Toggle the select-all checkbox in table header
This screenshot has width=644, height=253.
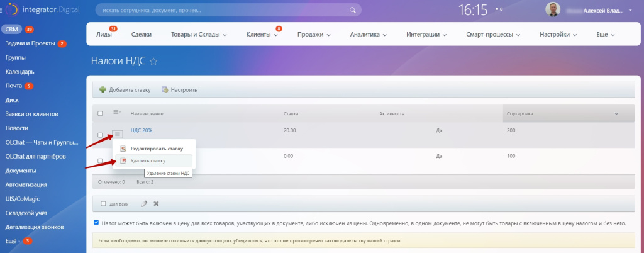pyautogui.click(x=100, y=113)
